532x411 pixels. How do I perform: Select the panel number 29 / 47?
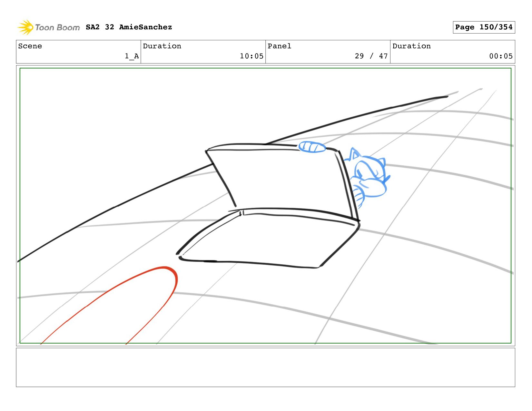tap(371, 56)
